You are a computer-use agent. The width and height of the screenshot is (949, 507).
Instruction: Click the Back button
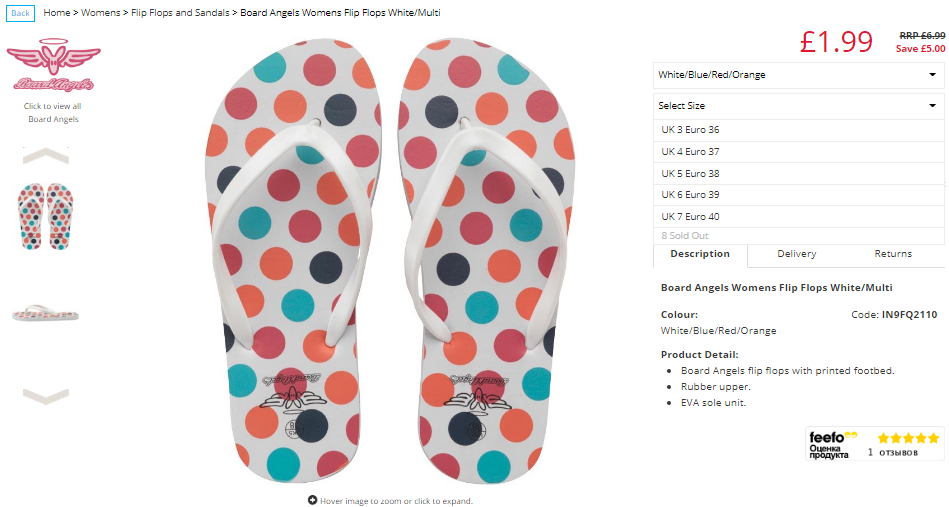click(21, 13)
